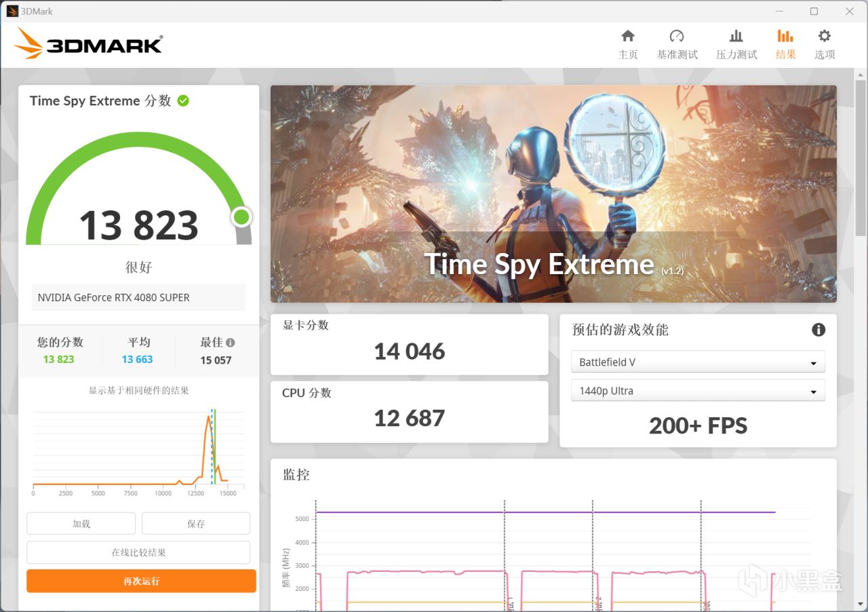868x612 pixels.
Task: Click the average score 13 663
Action: (137, 360)
